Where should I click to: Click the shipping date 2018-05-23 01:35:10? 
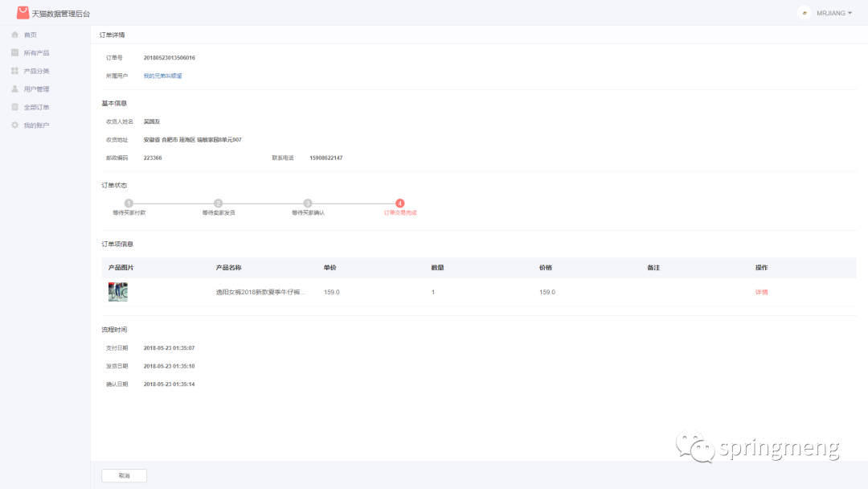coord(170,366)
